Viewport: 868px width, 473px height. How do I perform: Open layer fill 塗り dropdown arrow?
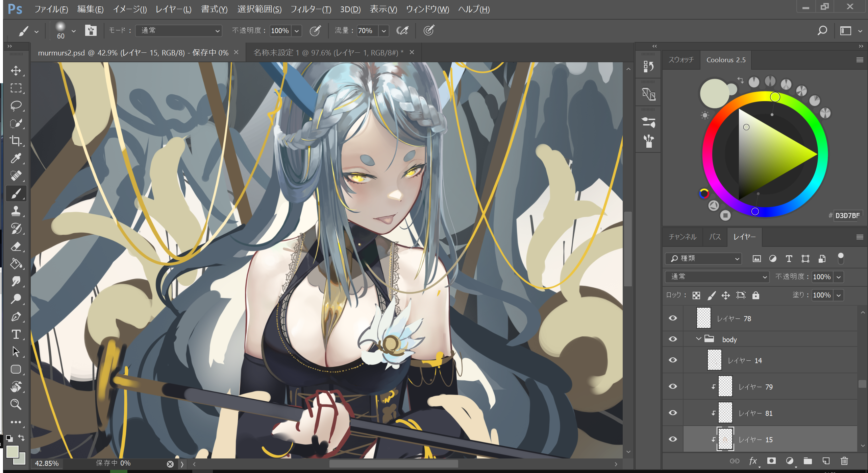[839, 295]
